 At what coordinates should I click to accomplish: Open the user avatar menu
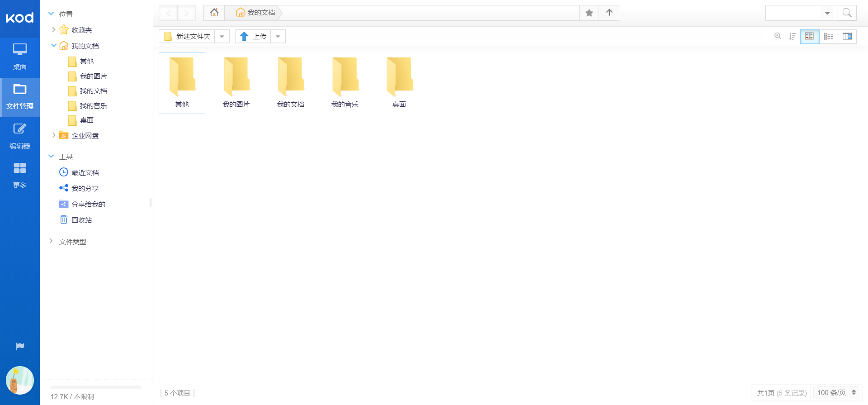pos(20,380)
